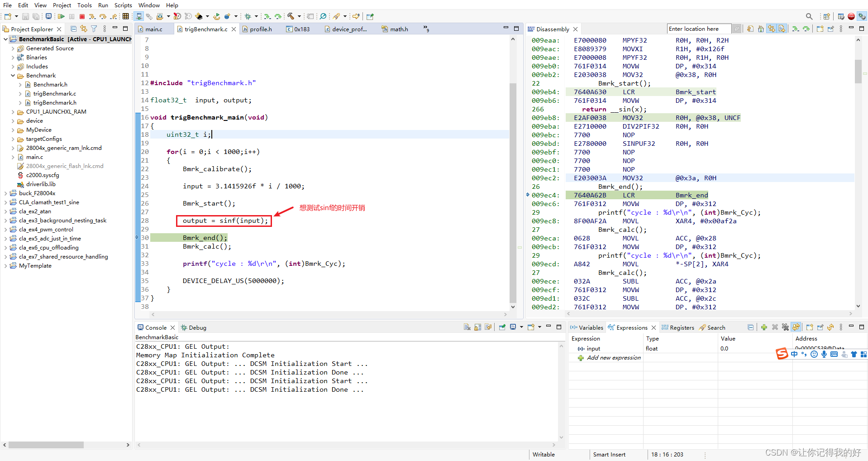Image resolution: width=868 pixels, height=461 pixels.
Task: Expand the Binaries node
Action: tap(13, 58)
